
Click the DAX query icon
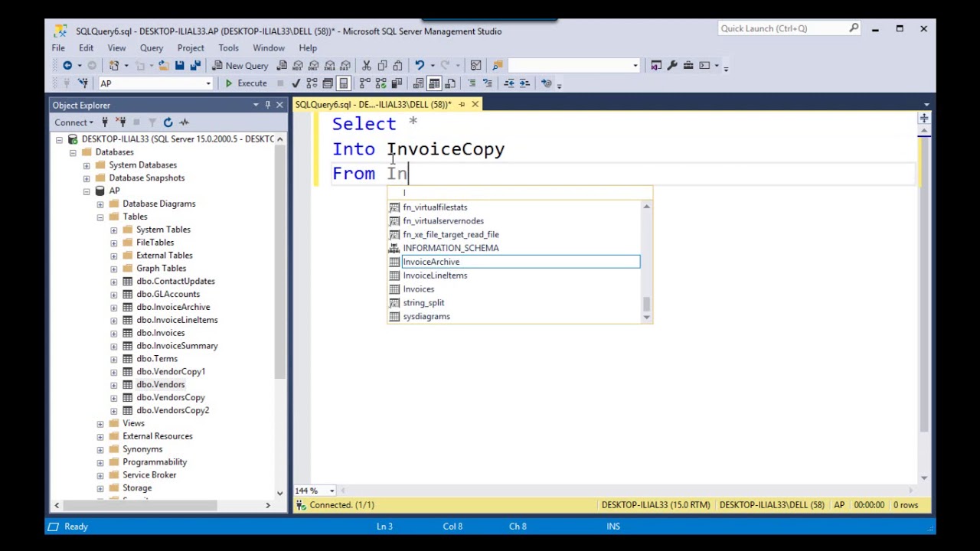tap(345, 65)
